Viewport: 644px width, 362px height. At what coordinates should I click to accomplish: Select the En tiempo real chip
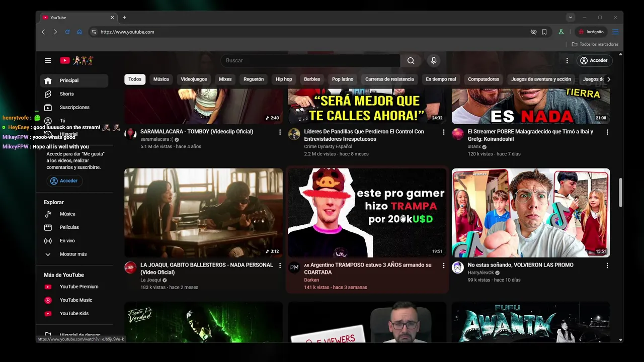point(441,79)
